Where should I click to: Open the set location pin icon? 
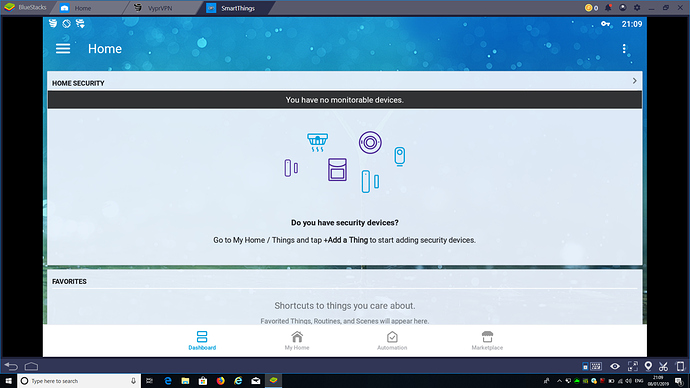coord(648,366)
